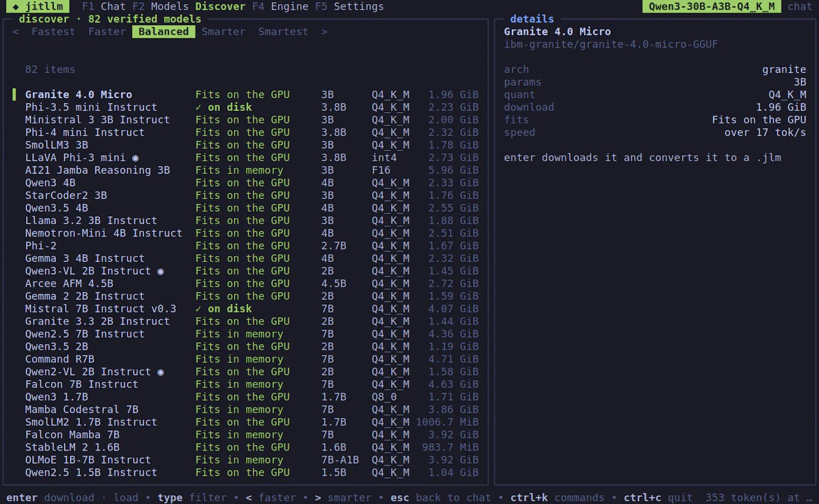Select the Smarter tier filter
This screenshot has width=819, height=504.
[223, 32]
